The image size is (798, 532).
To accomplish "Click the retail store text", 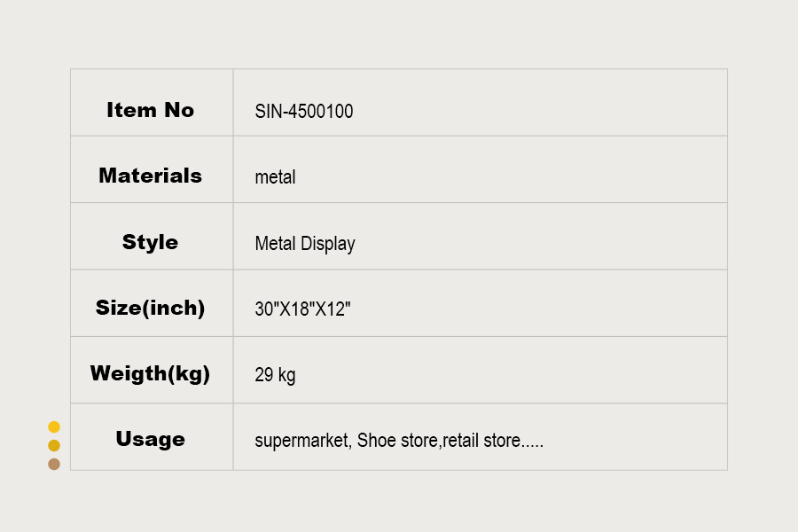I will (481, 441).
